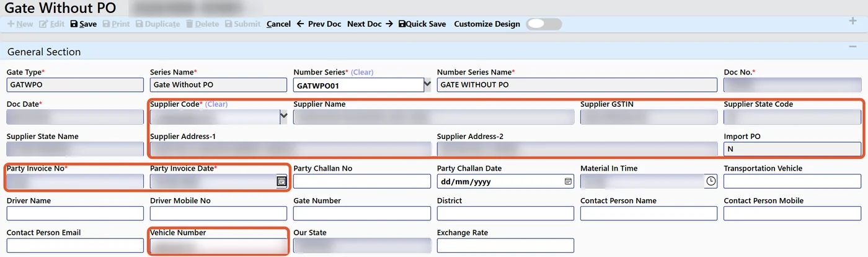Click the Driver Name field

pyautogui.click(x=75, y=214)
